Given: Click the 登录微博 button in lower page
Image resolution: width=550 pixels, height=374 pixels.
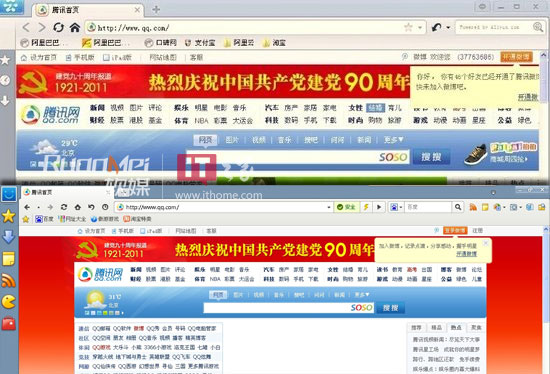Looking at the screenshot, I should point(455,231).
